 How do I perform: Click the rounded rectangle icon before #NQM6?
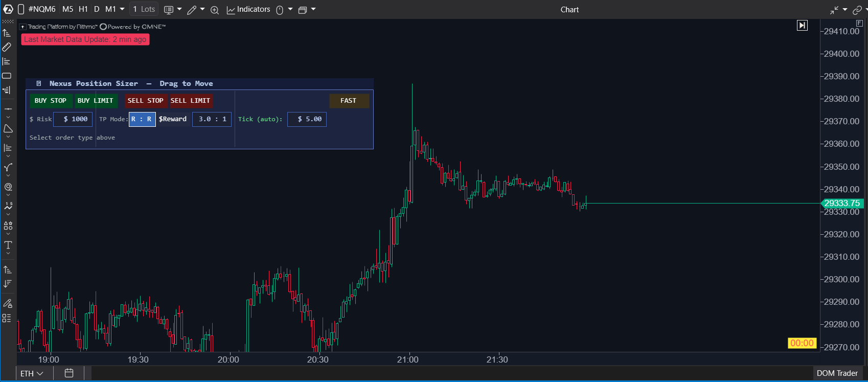coord(20,9)
